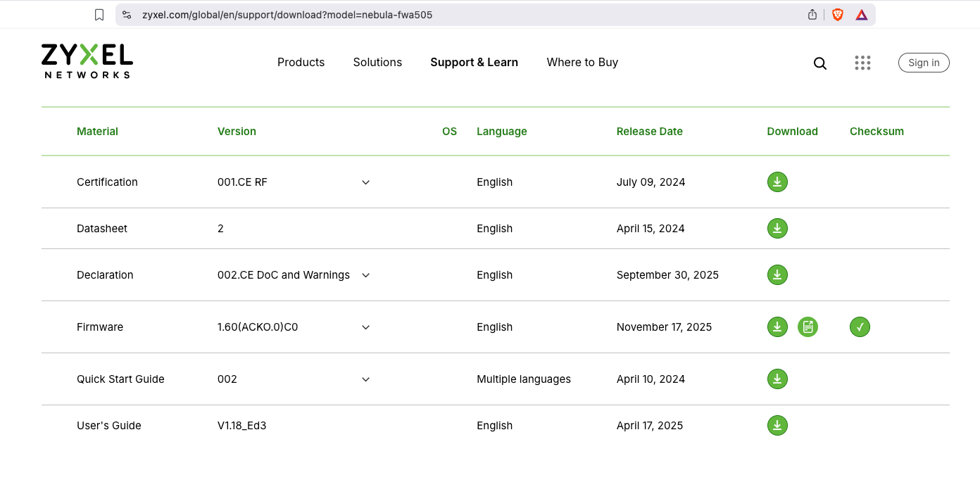The height and width of the screenshot is (494, 980).
Task: Click the Brave Shields icon
Action: (838, 15)
